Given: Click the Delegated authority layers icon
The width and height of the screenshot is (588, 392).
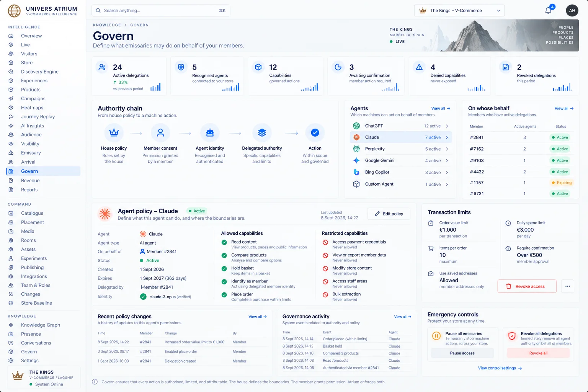Looking at the screenshot, I should pos(262,133).
